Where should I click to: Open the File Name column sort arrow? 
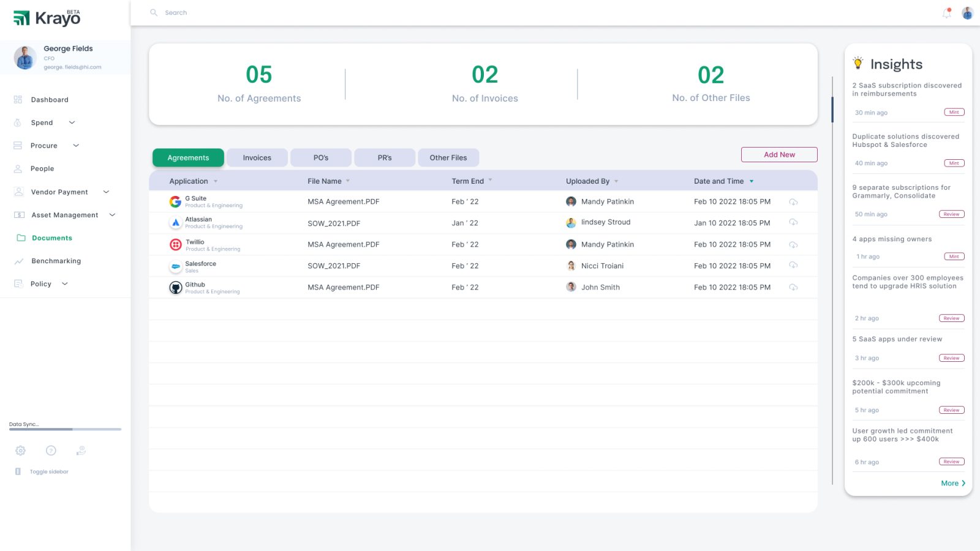348,181
